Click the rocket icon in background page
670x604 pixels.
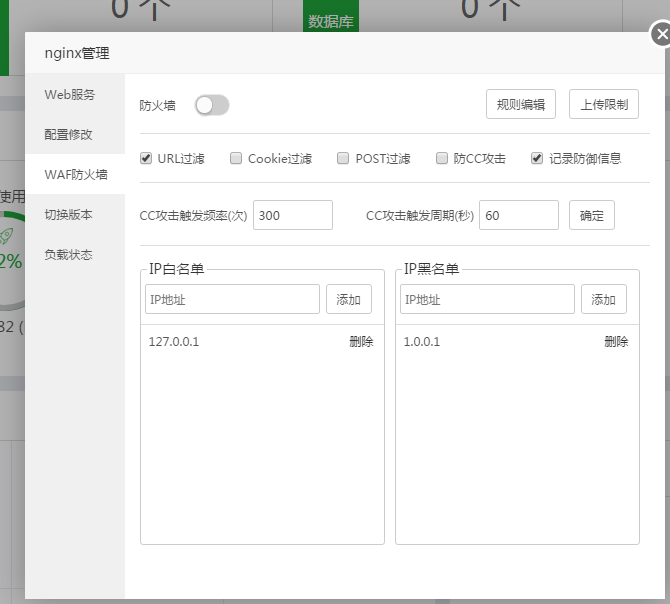coord(6,236)
